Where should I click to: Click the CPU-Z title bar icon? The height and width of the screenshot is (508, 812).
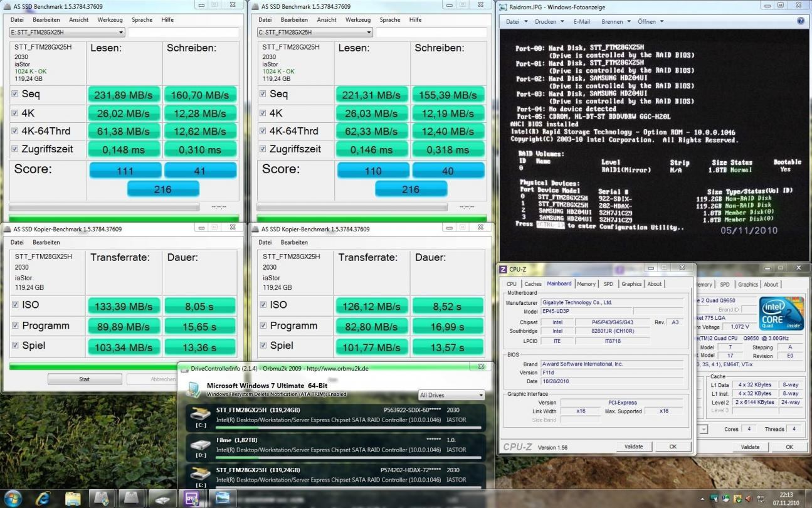[x=503, y=269]
